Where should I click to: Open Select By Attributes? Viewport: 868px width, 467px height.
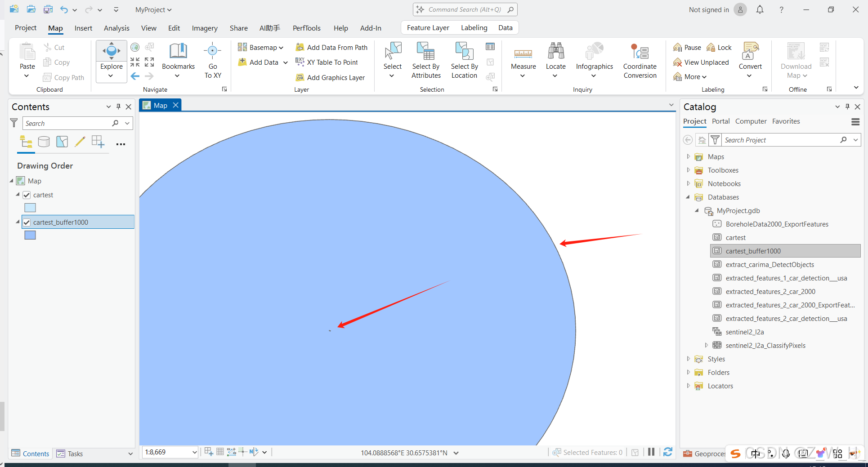[x=426, y=61]
